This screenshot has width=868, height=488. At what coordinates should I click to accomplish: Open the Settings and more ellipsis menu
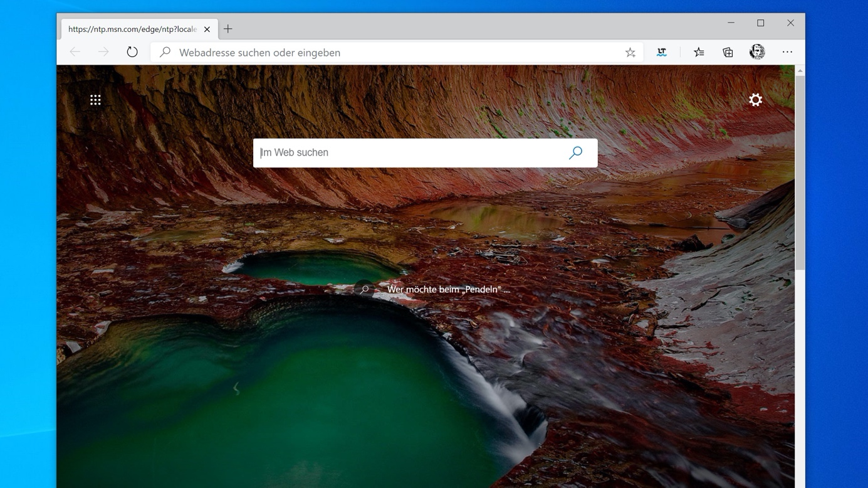[787, 52]
